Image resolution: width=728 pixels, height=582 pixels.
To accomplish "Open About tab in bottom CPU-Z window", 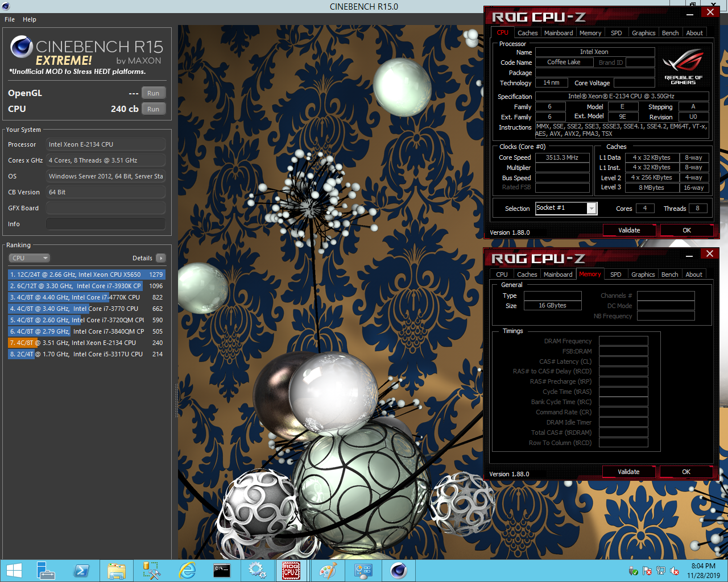I will (x=693, y=275).
